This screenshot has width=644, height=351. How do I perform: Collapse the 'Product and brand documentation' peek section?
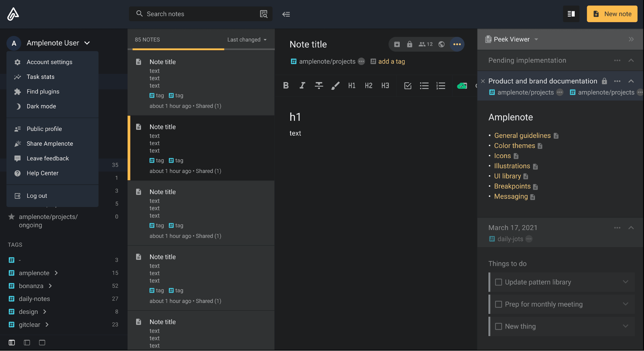631,81
